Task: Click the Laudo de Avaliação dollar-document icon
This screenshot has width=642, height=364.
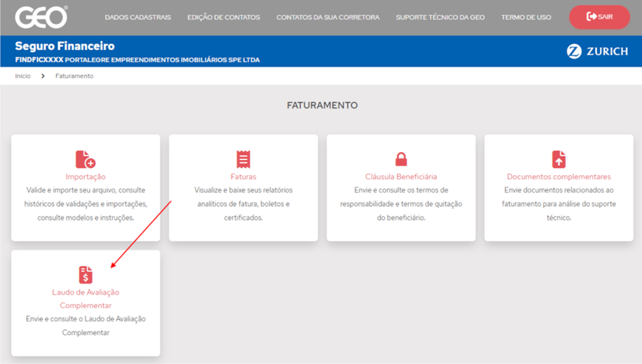Action: (86, 275)
